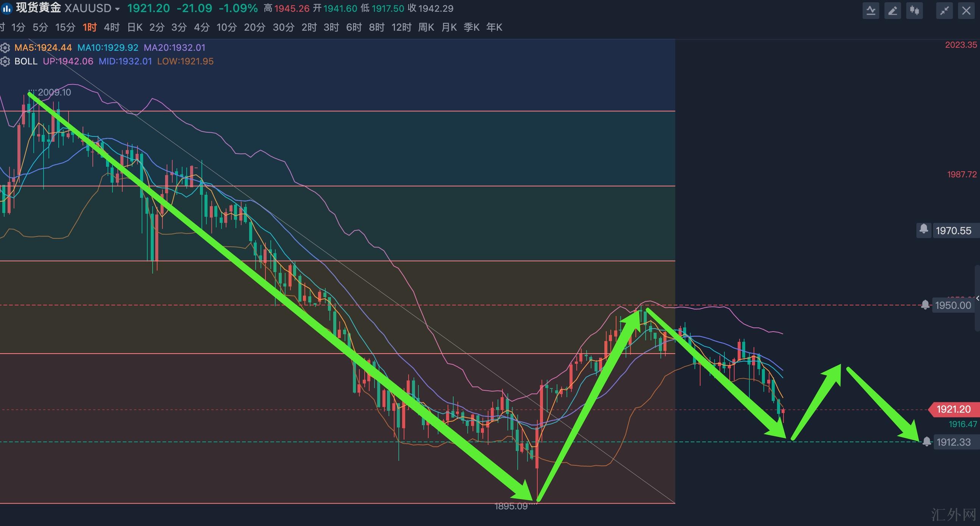Switch to the 4时 timeframe
The image size is (980, 526).
111,27
